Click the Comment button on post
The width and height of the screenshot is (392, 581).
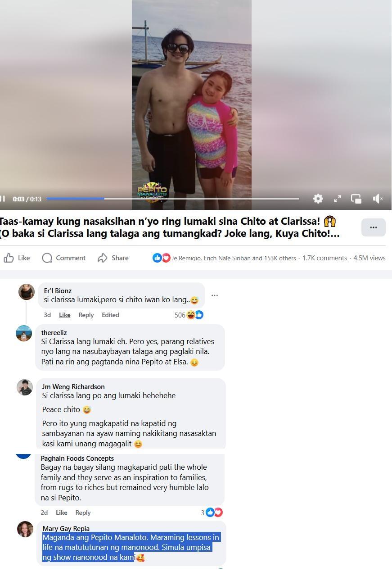click(63, 258)
